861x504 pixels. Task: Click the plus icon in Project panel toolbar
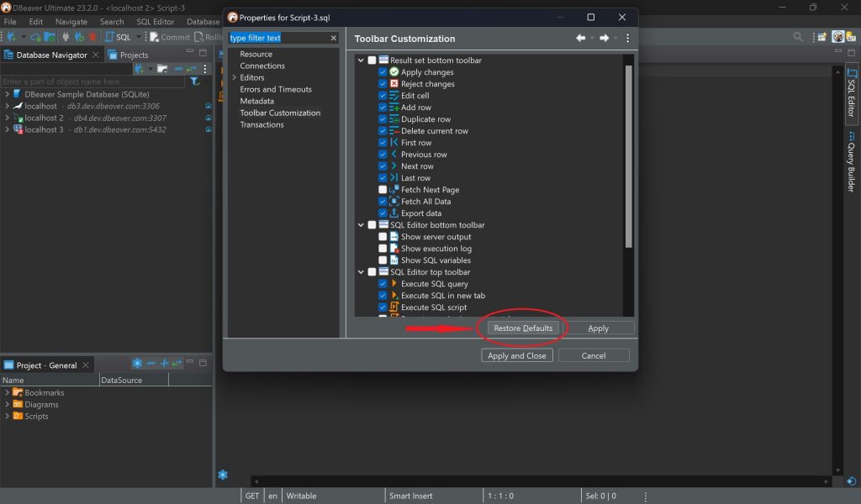point(164,363)
